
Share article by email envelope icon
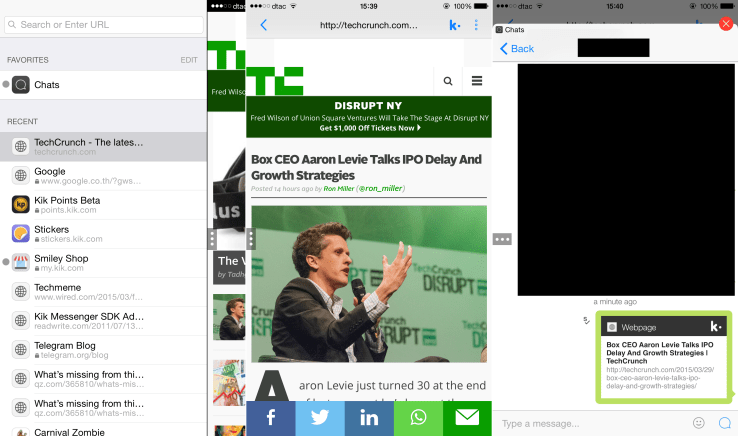[467, 418]
